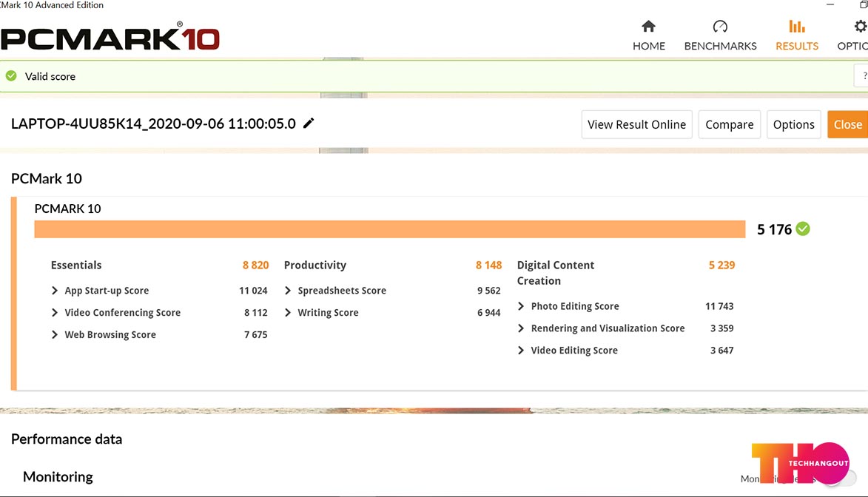The image size is (868, 497).
Task: Select the Results bar chart icon
Action: click(796, 26)
